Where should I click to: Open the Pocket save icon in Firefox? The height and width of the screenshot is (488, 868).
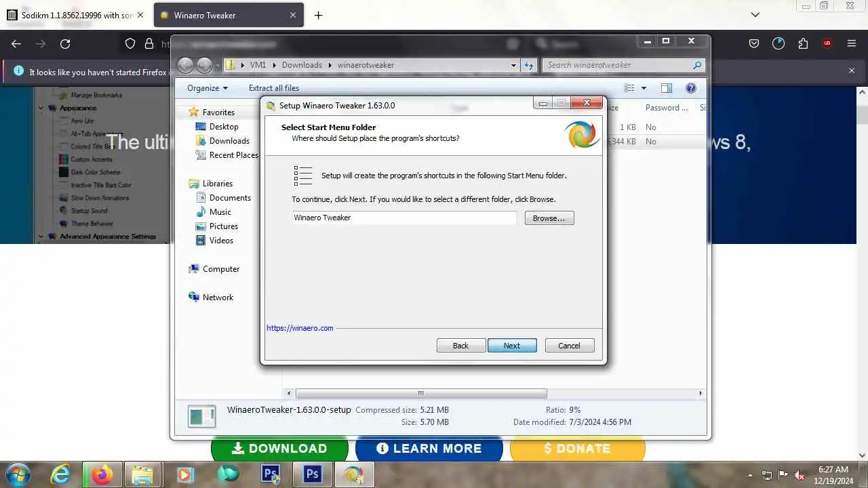click(754, 43)
